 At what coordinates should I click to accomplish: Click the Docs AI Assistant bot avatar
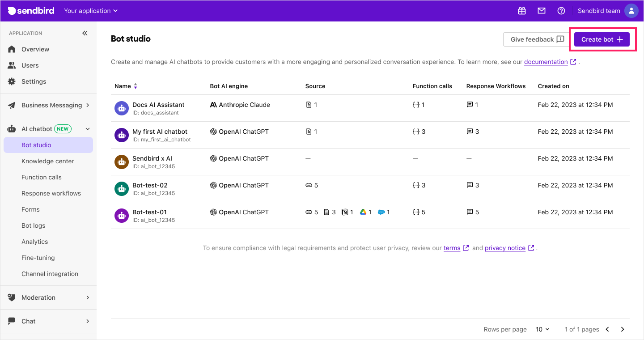(x=122, y=108)
